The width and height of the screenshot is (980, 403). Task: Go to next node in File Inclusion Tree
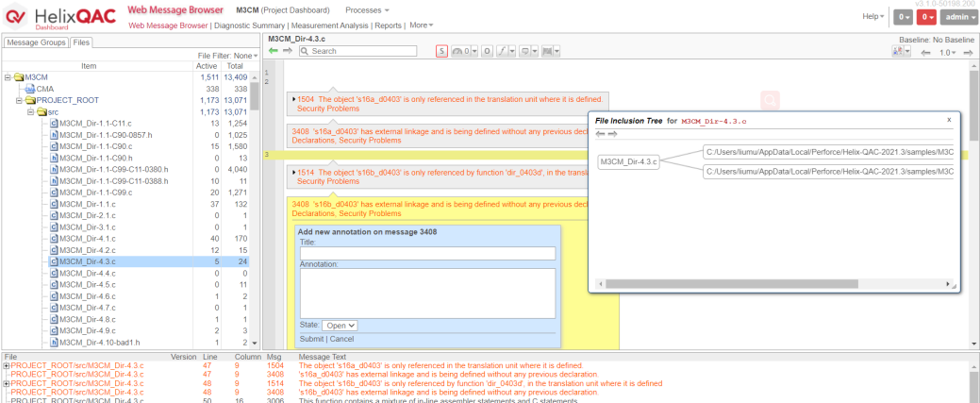pos(611,134)
